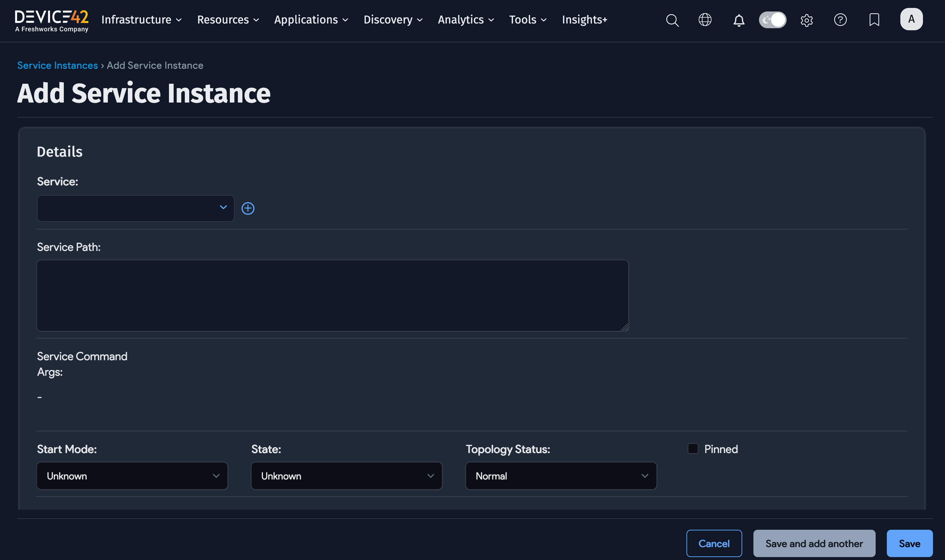
Task: Open the notifications bell
Action: point(739,20)
